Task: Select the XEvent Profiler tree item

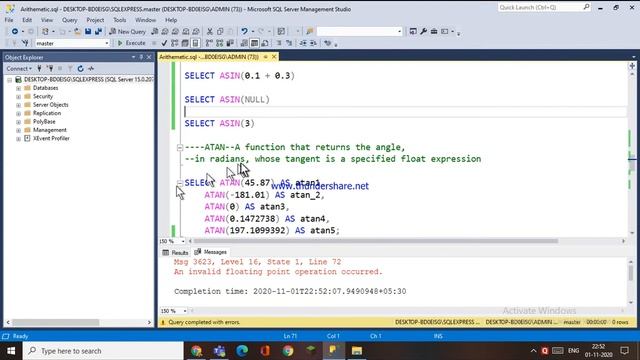Action: [x=51, y=138]
